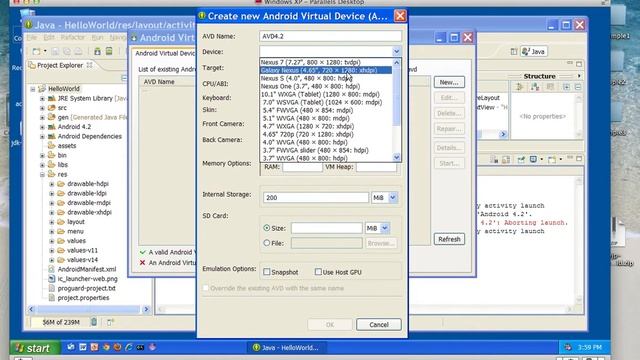The image size is (640, 360).
Task: Open the File menu in Eclipse
Action: click(31, 38)
